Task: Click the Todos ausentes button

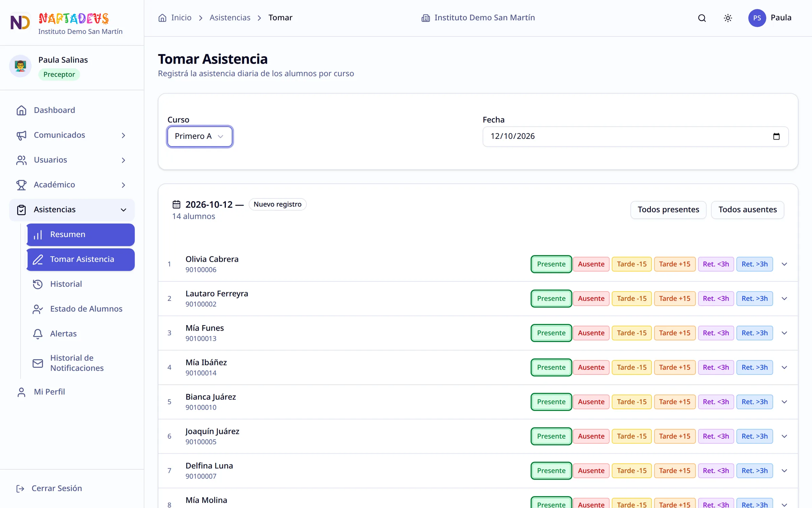Action: (x=747, y=210)
